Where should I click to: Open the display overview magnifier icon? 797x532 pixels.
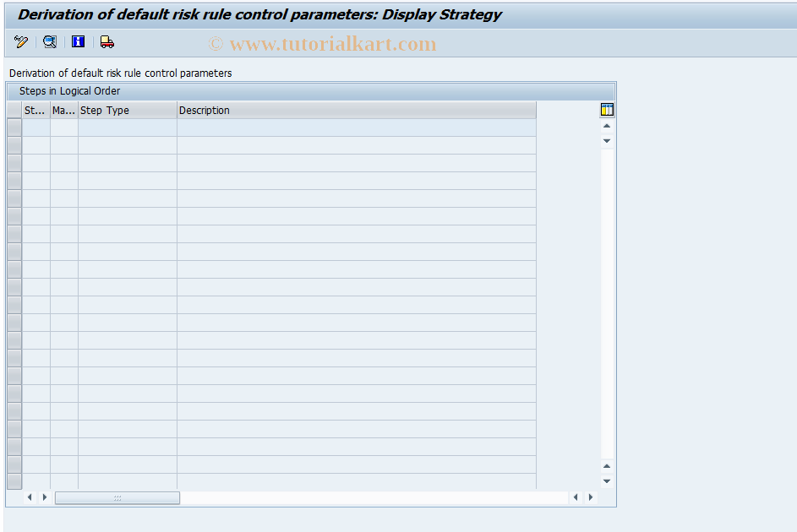[x=50, y=41]
